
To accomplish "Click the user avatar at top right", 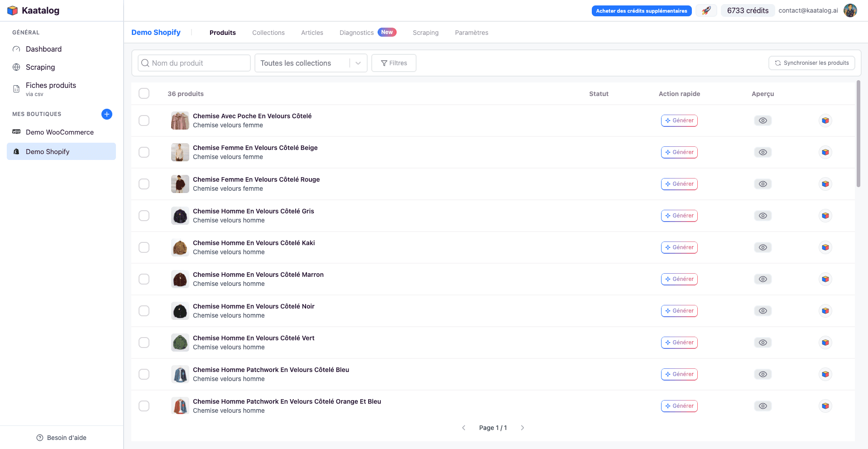I will 850,10.
